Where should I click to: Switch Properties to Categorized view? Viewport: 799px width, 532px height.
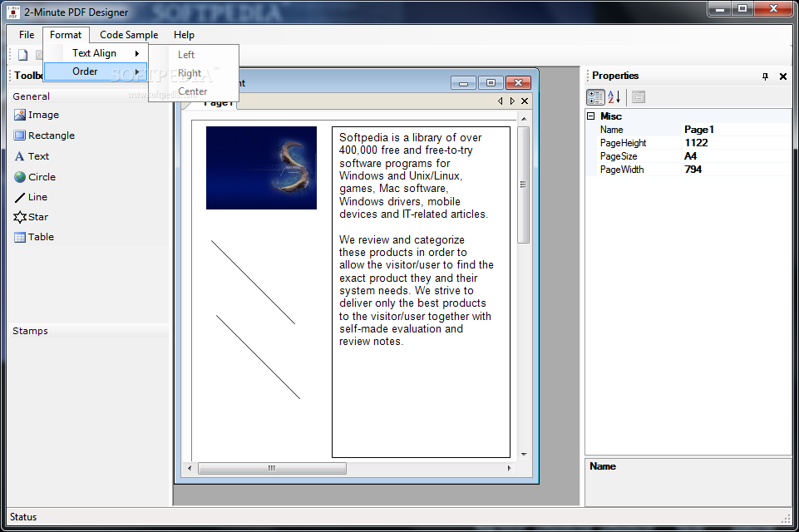click(595, 96)
